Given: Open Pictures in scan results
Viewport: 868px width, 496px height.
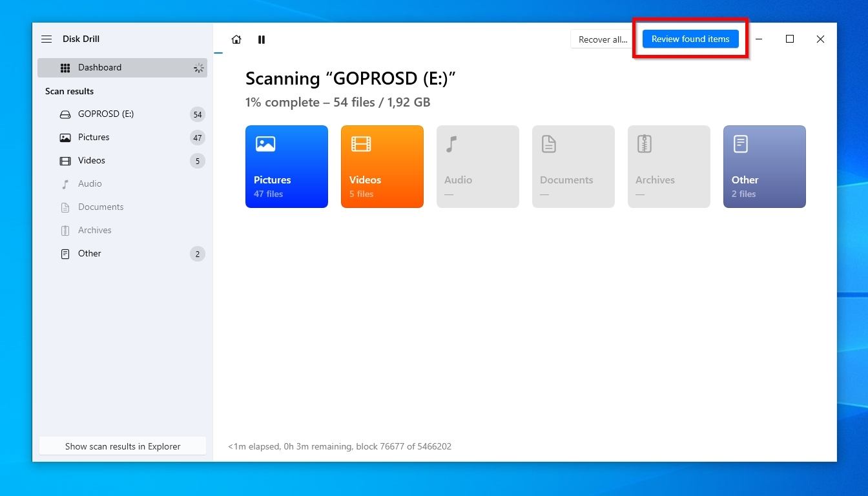Looking at the screenshot, I should (x=122, y=138).
